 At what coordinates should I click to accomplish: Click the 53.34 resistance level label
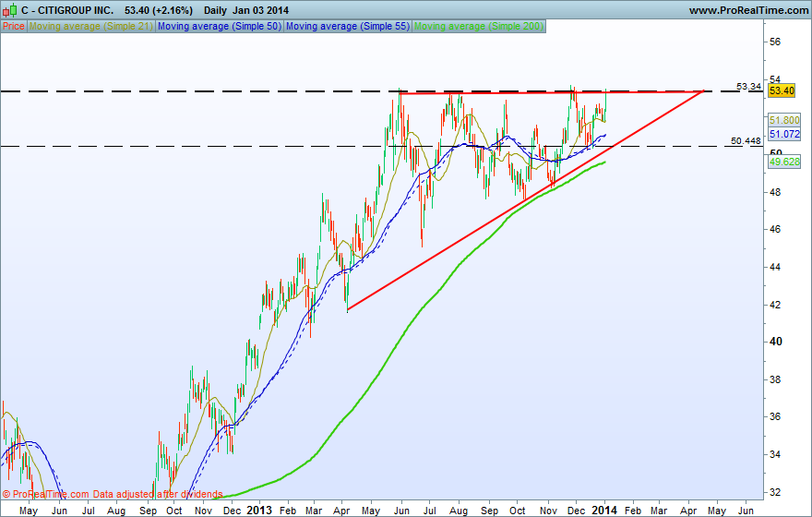[x=748, y=86]
